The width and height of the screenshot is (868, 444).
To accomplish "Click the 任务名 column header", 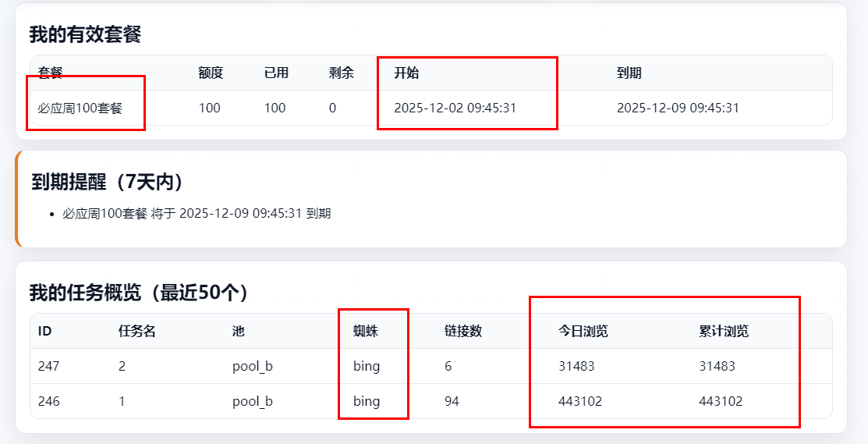I will [x=137, y=331].
